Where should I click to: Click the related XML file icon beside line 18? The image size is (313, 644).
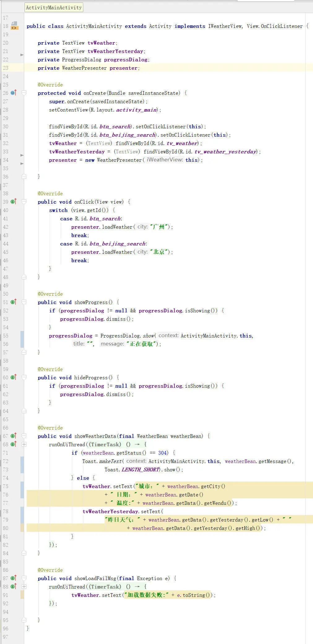(14, 26)
